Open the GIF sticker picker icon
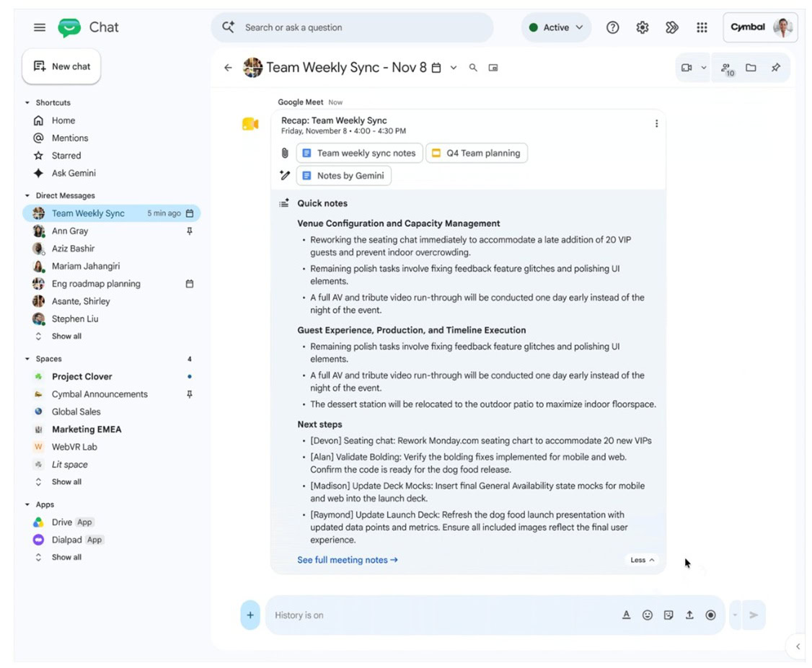Image resolution: width=812 pixels, height=668 pixels. (x=668, y=615)
